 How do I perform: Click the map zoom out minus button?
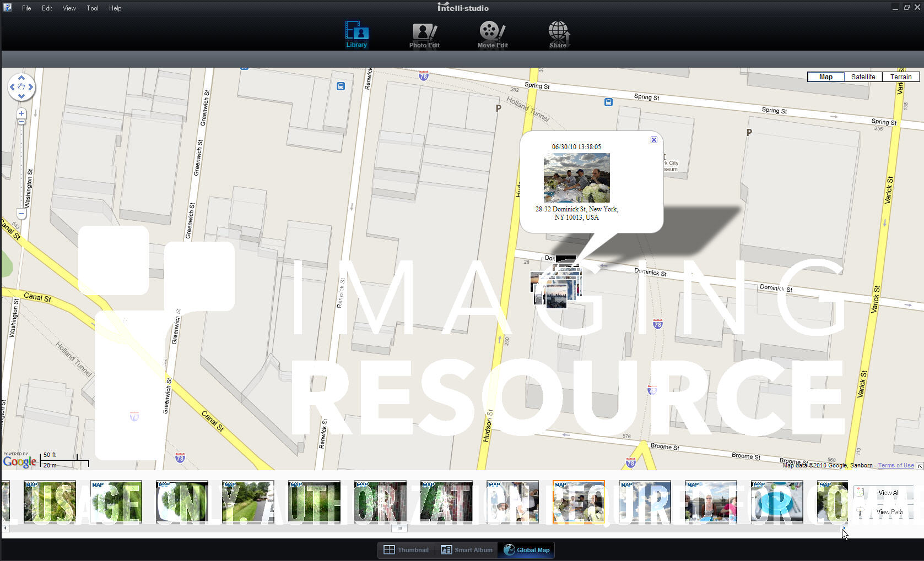[x=21, y=213]
